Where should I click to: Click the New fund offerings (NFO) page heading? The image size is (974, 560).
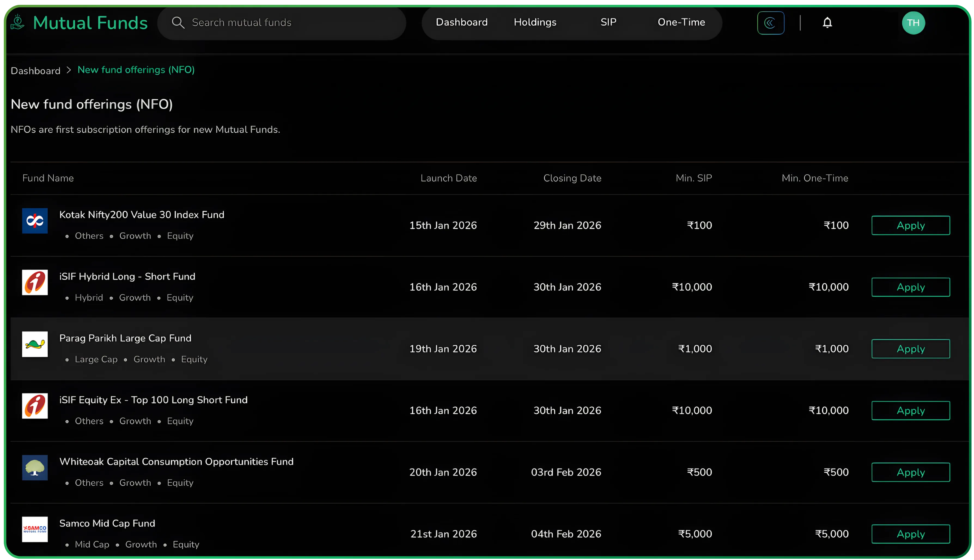92,104
